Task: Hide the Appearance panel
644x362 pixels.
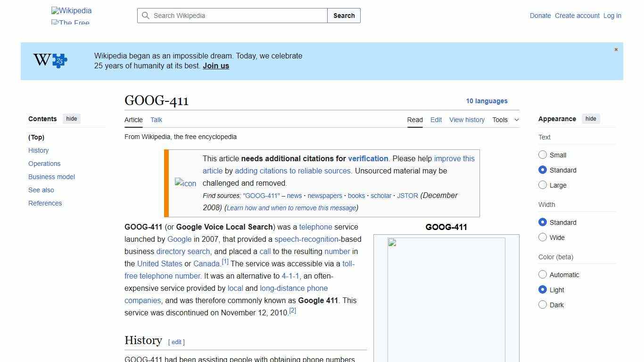Action: (591, 119)
